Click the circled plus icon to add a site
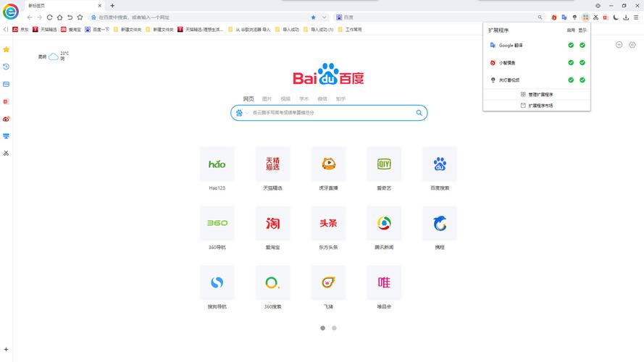Viewport: 644px width, 362px height. coord(619,45)
